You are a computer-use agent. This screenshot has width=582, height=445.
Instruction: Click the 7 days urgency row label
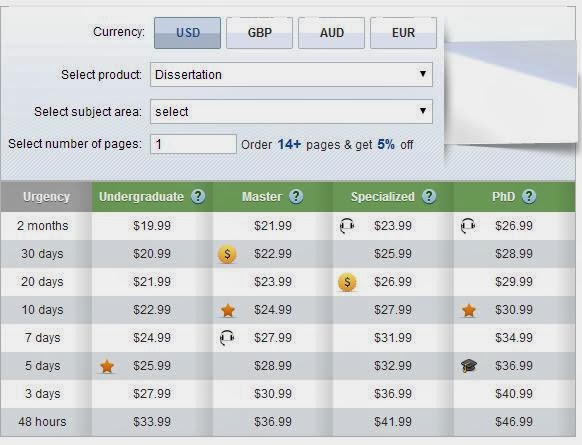pyautogui.click(x=42, y=338)
